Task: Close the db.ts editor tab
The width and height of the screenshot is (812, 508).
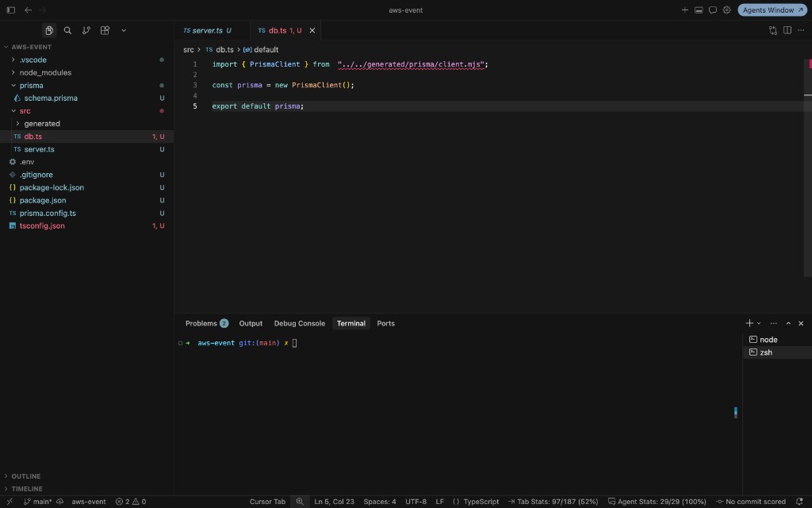Action: click(x=312, y=31)
